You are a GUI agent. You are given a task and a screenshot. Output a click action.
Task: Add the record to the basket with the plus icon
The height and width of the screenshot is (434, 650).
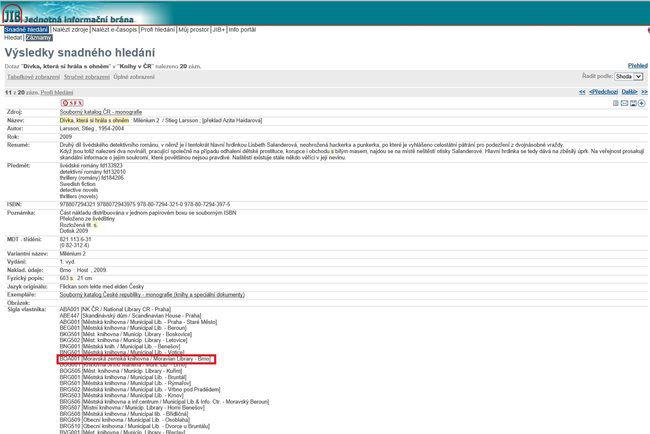pos(641,103)
